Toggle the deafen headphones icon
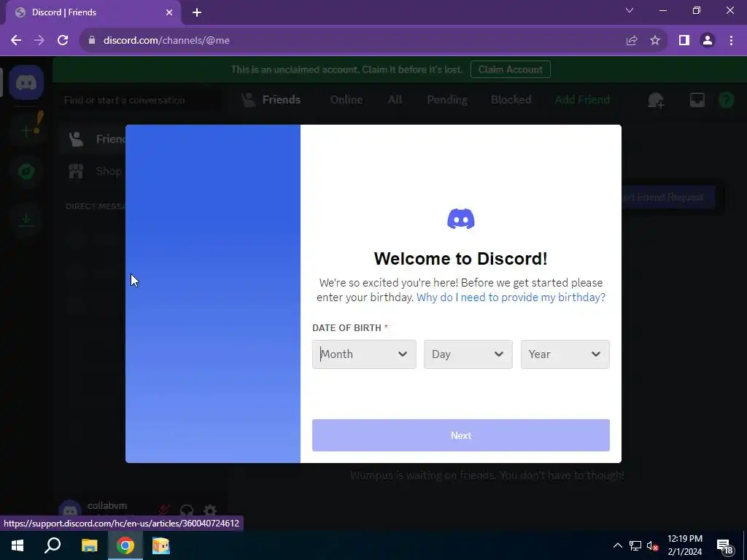The height and width of the screenshot is (560, 747). (x=187, y=510)
